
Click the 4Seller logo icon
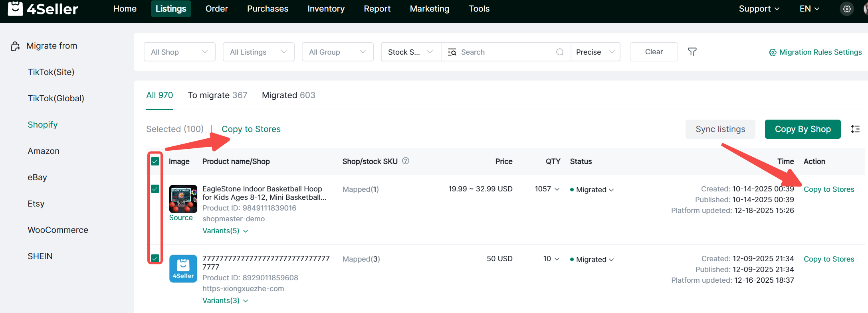15,8
